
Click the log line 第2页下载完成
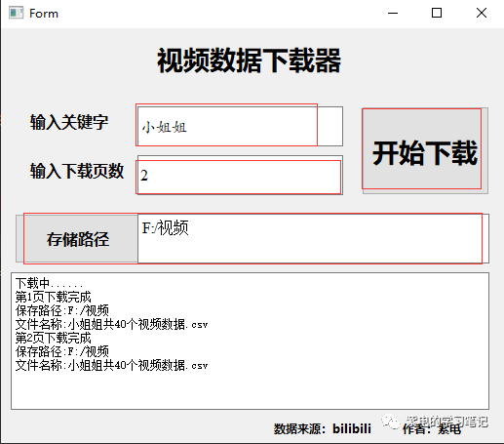(x=54, y=338)
